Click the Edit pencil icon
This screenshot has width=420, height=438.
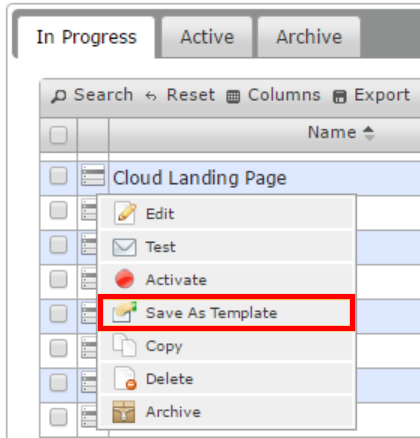pos(125,213)
